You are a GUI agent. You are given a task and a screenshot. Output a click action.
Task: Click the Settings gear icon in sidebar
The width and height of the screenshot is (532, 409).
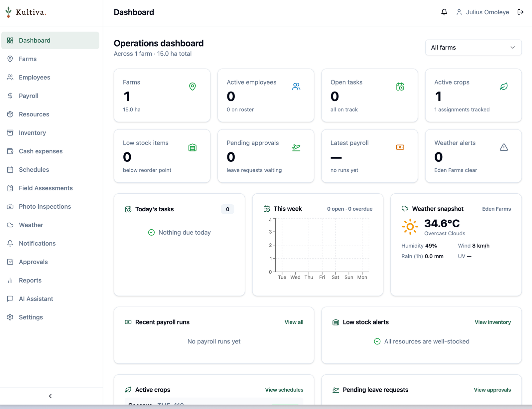coord(10,317)
